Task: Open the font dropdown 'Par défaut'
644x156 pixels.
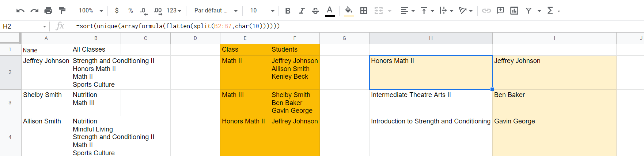Action: click(216, 11)
